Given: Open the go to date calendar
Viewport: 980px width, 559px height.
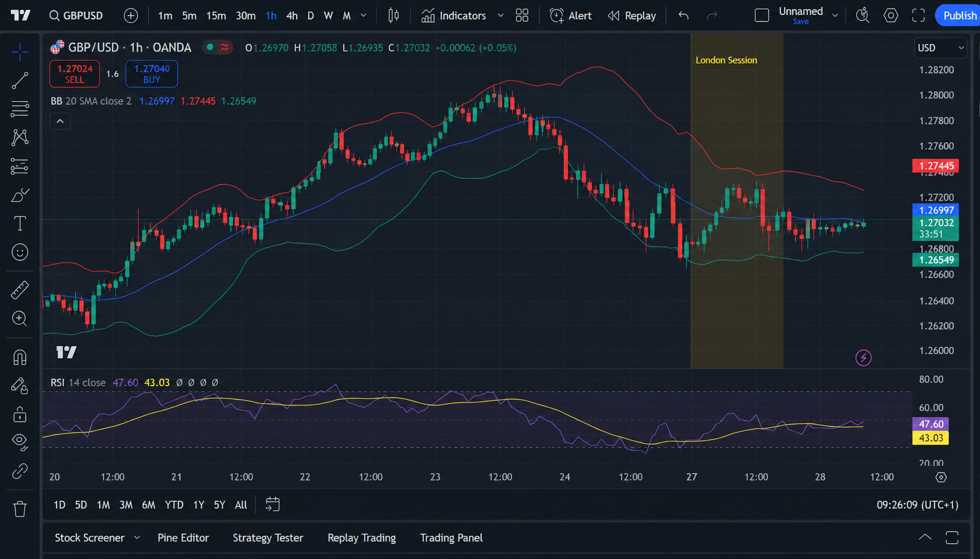Looking at the screenshot, I should tap(273, 504).
